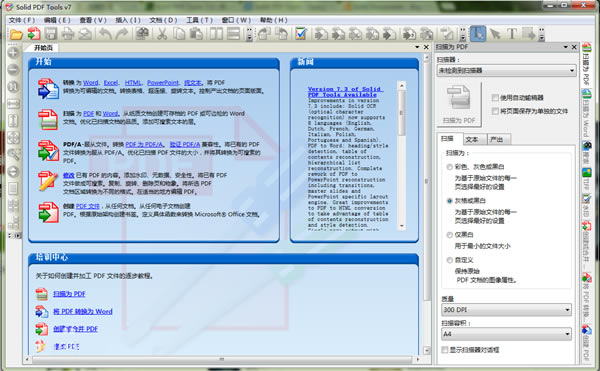The image size is (600, 371).
Task: Click the Fit width icon on left toolbar
Action: coord(13,103)
